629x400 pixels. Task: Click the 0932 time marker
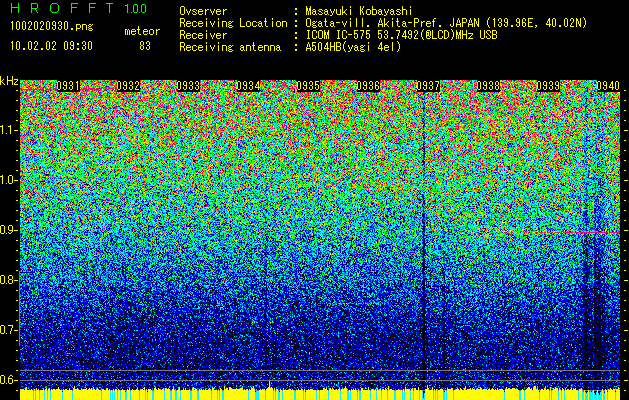click(128, 86)
